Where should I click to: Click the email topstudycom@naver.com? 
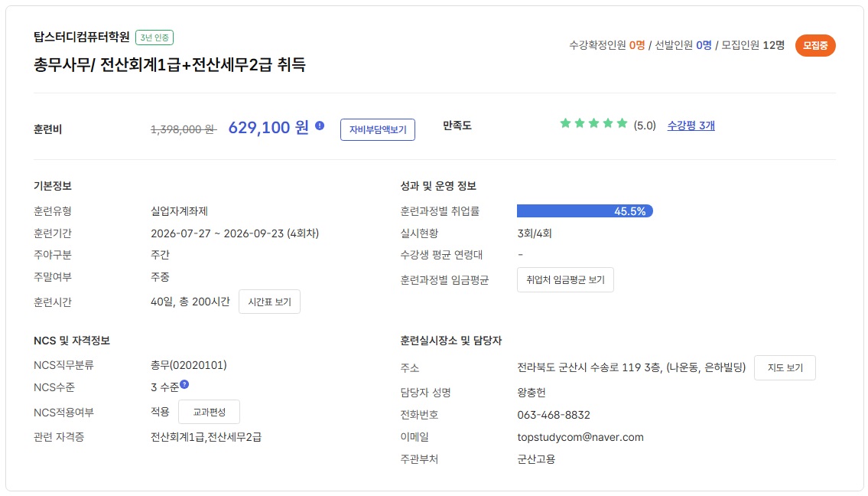click(x=580, y=437)
